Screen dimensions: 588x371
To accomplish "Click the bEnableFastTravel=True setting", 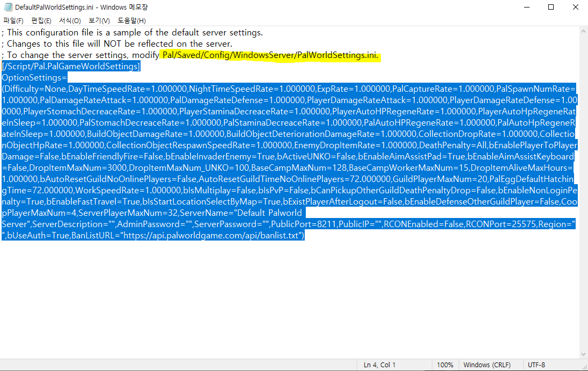I will coord(93,201).
